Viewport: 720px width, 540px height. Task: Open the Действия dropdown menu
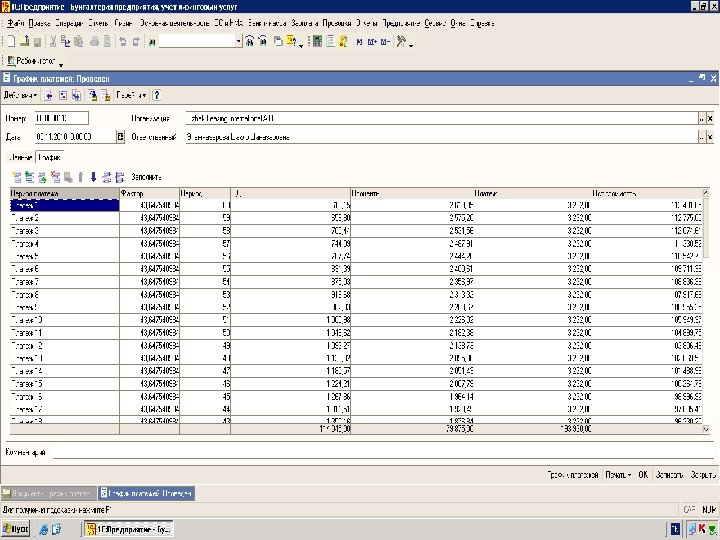pyautogui.click(x=22, y=95)
